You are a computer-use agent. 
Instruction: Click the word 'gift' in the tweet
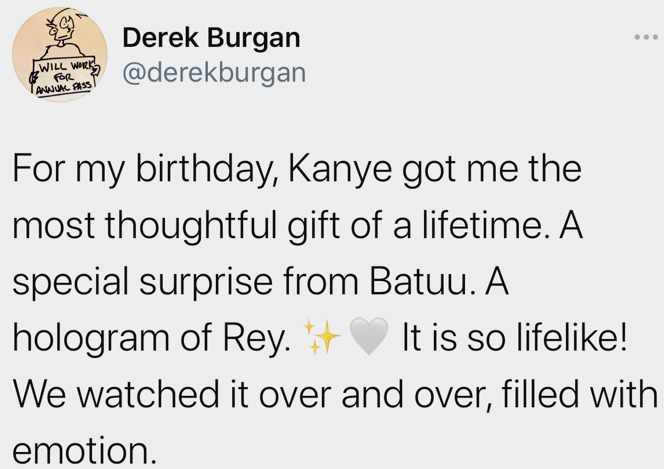(314, 226)
